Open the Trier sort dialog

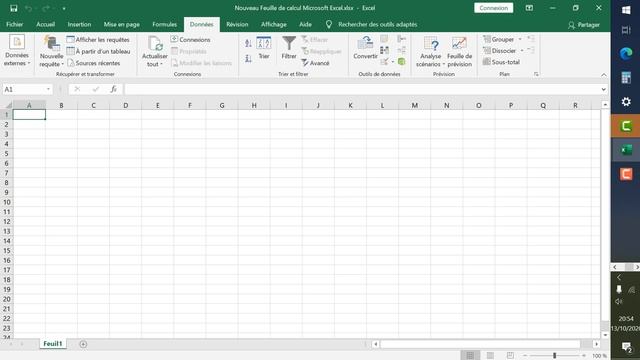(264, 48)
